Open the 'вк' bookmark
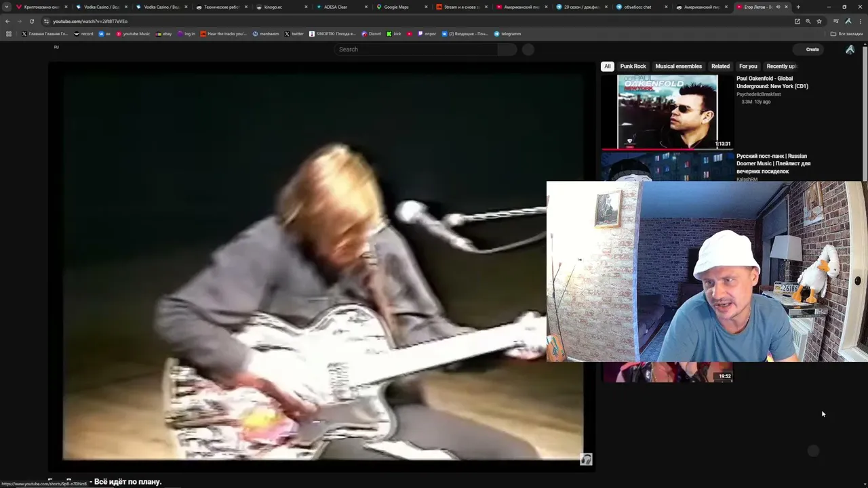The image size is (868, 488). (104, 33)
